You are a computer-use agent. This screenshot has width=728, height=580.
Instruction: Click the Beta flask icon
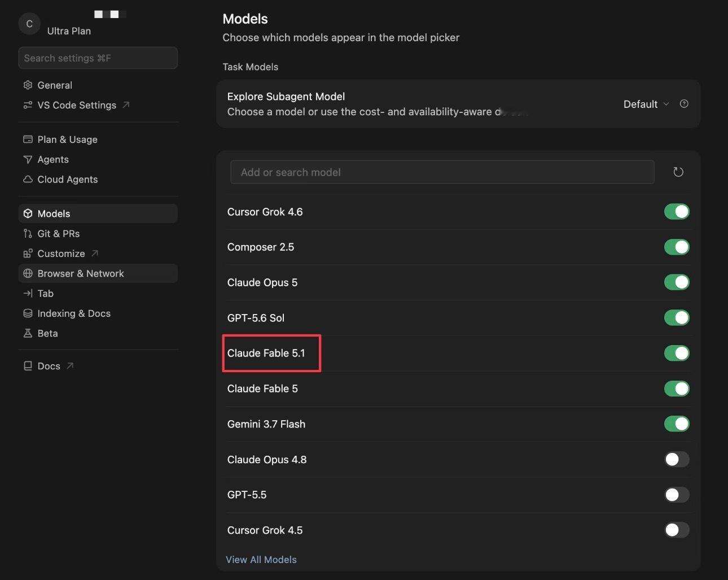click(x=28, y=333)
